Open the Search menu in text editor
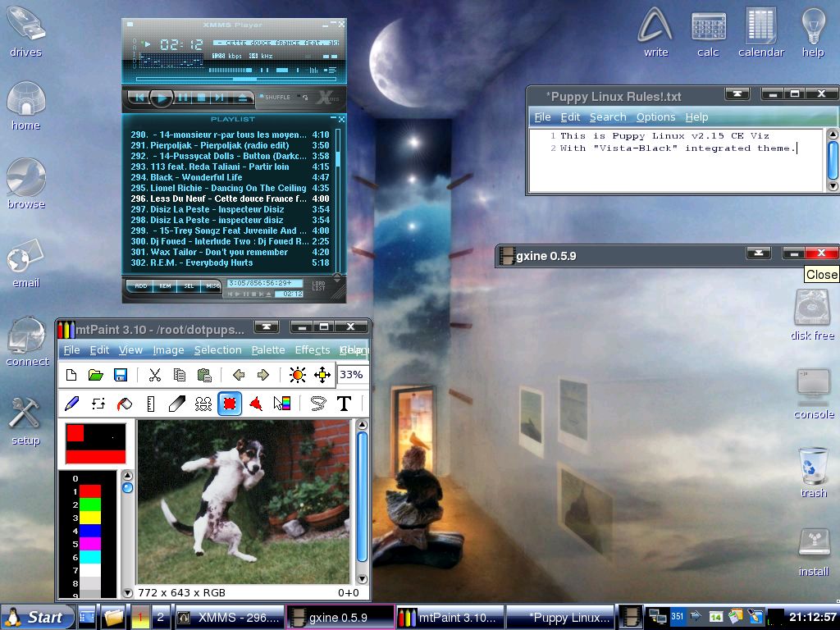This screenshot has width=840, height=630. point(607,117)
